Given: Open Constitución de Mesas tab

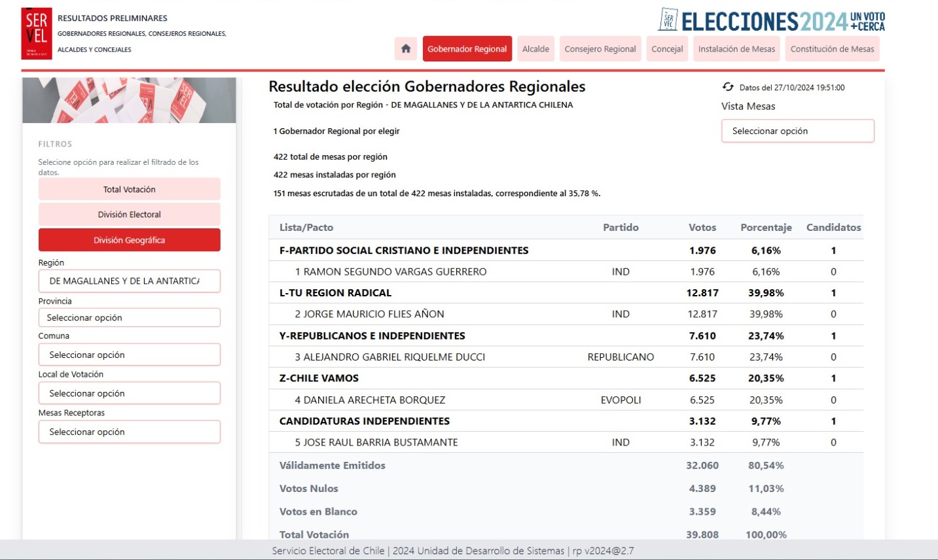Looking at the screenshot, I should 832,49.
